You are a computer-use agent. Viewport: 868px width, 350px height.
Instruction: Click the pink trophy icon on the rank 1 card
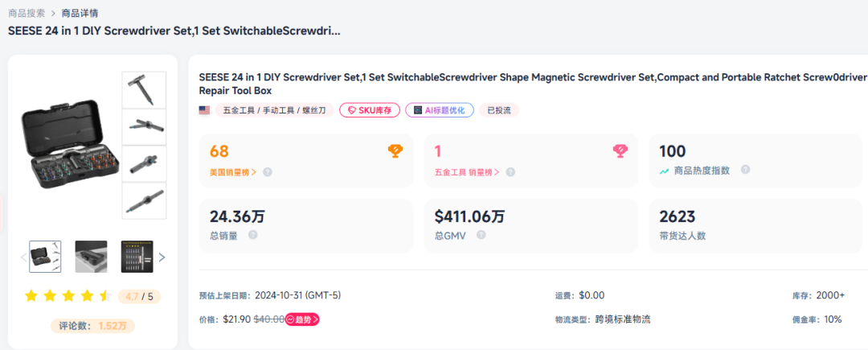click(620, 150)
